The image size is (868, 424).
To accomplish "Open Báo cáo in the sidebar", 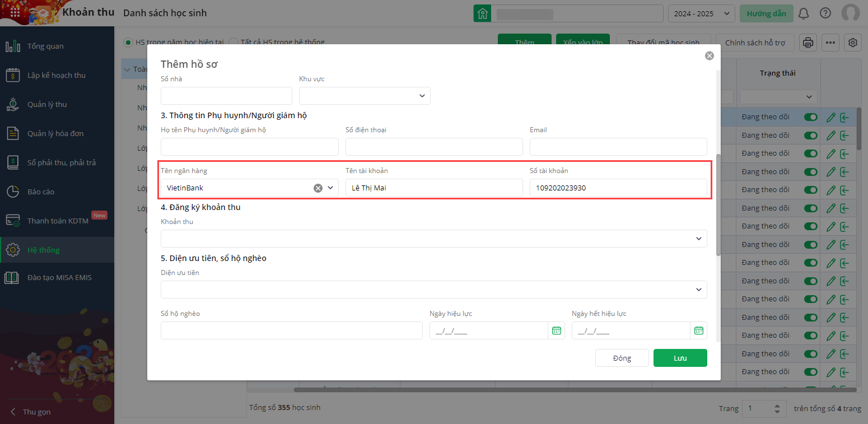I will click(x=40, y=192).
